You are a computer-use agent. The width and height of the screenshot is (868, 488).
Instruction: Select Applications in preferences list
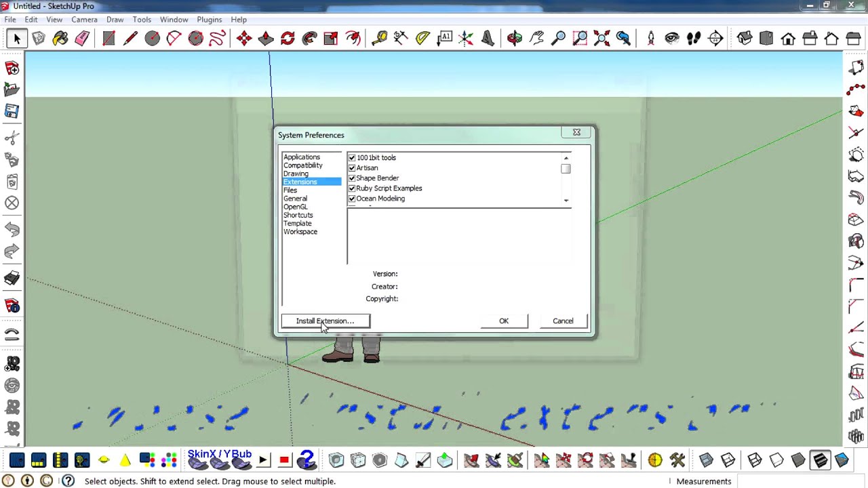[x=302, y=157]
